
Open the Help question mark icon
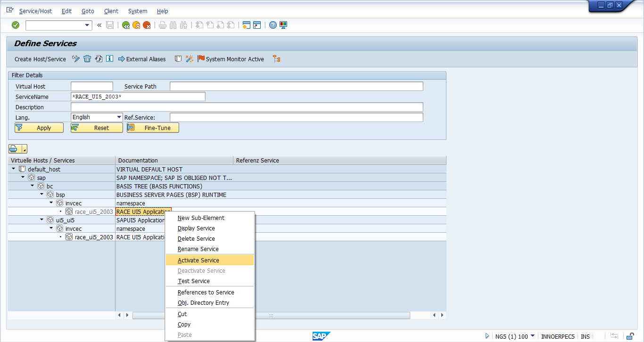coord(272,25)
